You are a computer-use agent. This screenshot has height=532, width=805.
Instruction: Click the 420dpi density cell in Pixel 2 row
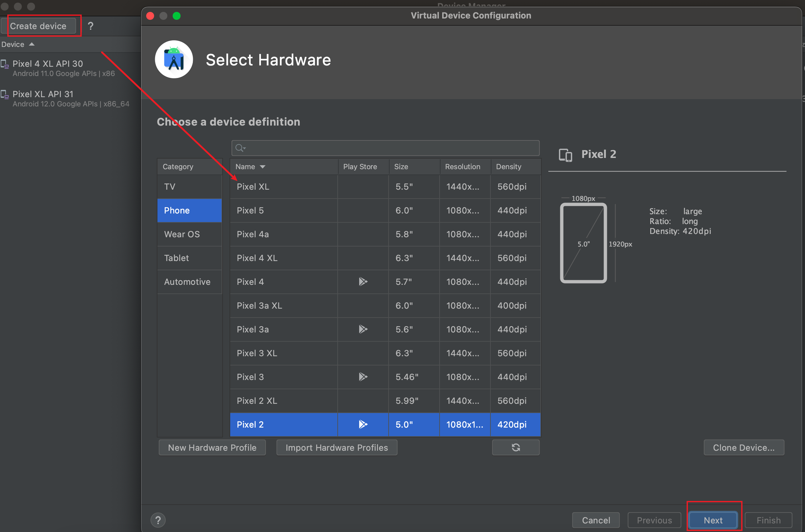pyautogui.click(x=515, y=424)
